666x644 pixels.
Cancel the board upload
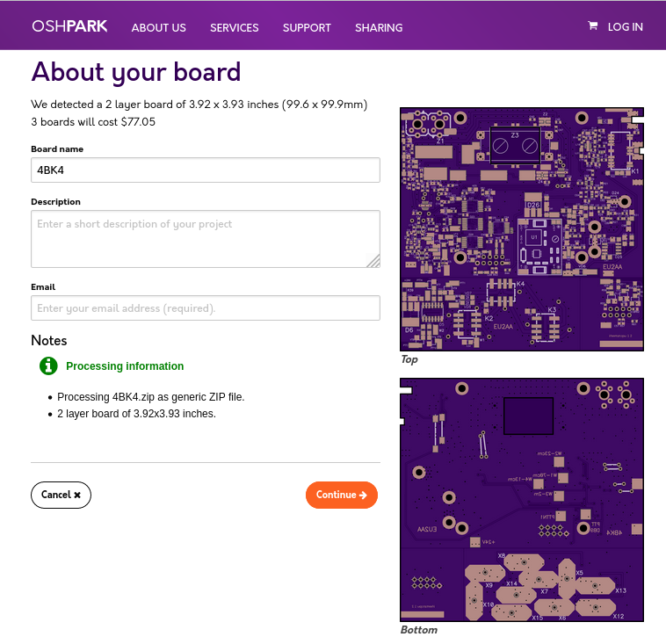61,495
